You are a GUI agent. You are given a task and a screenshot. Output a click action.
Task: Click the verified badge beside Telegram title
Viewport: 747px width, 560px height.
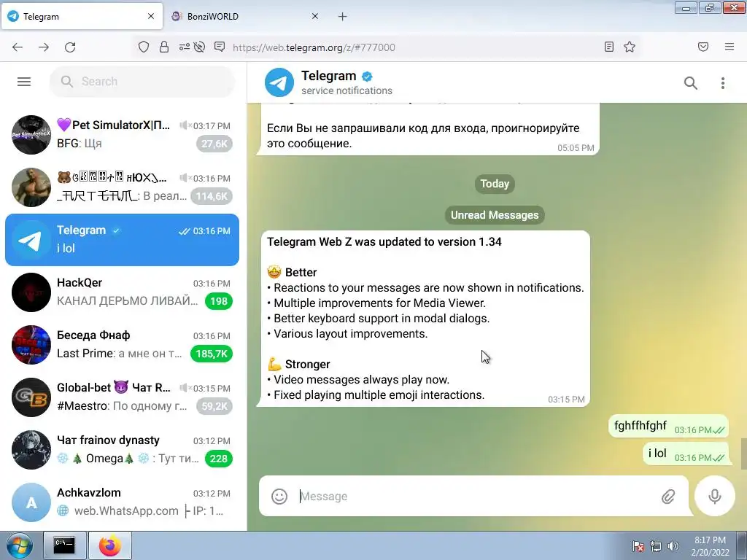(368, 76)
